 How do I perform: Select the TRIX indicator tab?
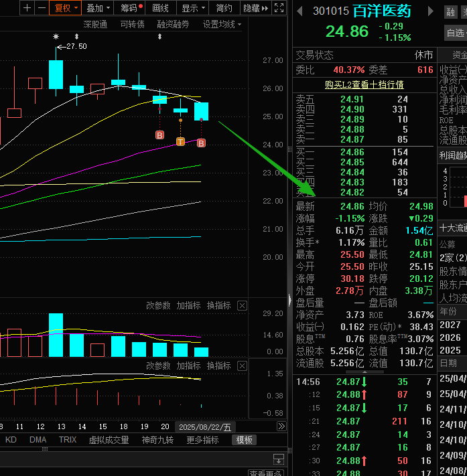68,440
